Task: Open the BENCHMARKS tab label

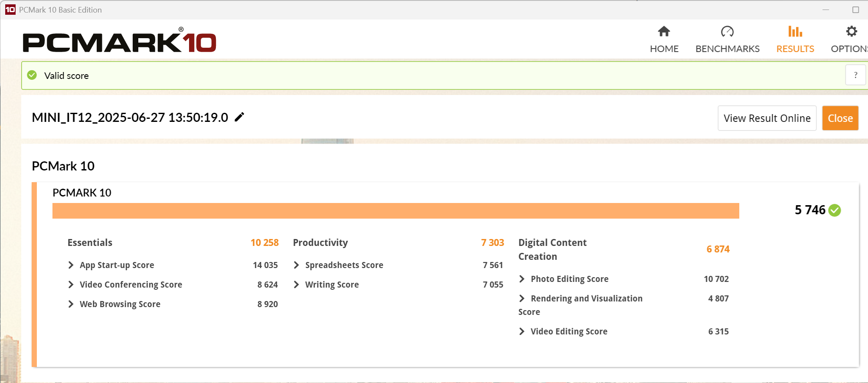Action: coord(728,49)
